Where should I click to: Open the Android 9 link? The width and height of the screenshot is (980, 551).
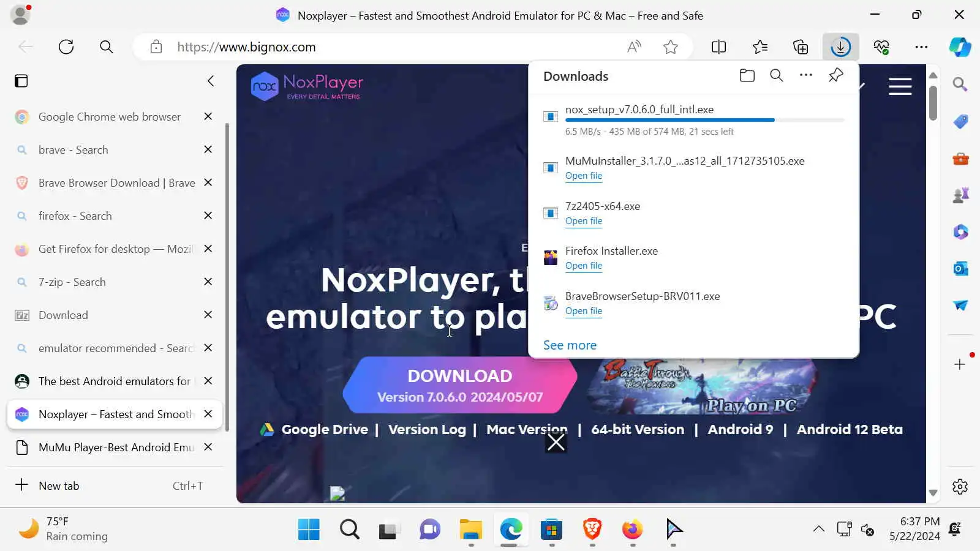coord(741,429)
